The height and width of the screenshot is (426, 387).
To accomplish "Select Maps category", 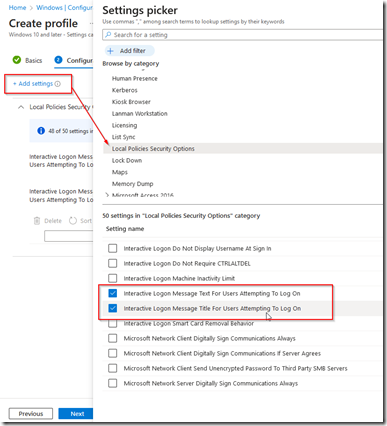I will (x=120, y=172).
